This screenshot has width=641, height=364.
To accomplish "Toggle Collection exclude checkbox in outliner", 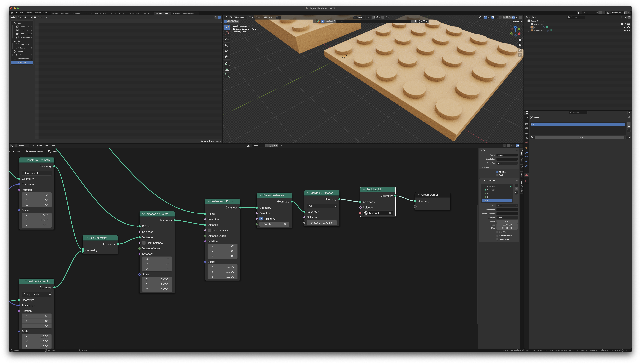I will [622, 24].
